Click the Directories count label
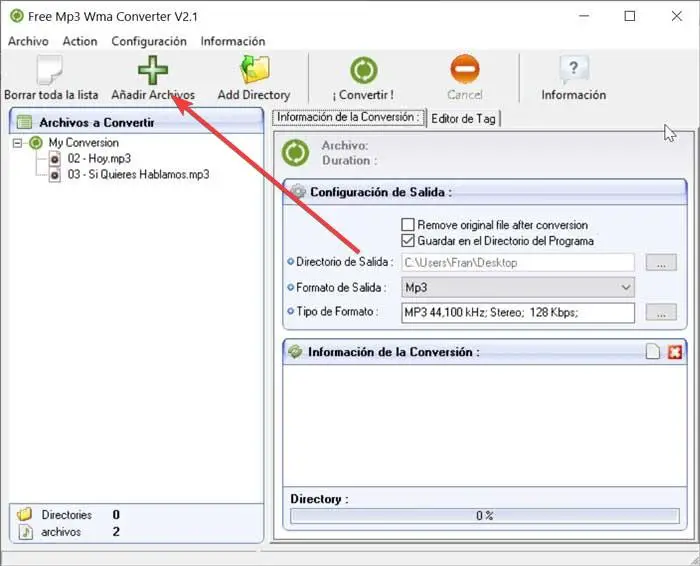Viewport: 700px width, 566px height. [67, 515]
